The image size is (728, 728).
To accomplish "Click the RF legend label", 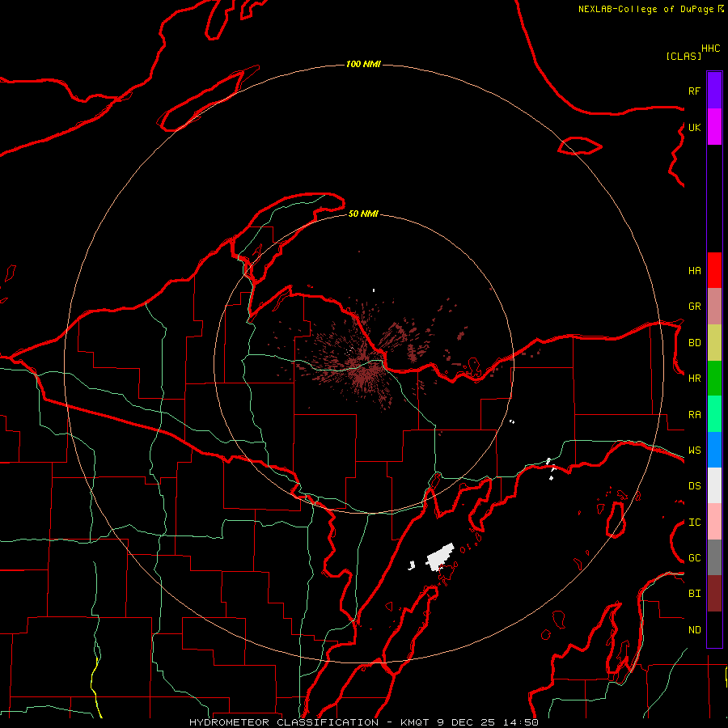I will pyautogui.click(x=694, y=91).
